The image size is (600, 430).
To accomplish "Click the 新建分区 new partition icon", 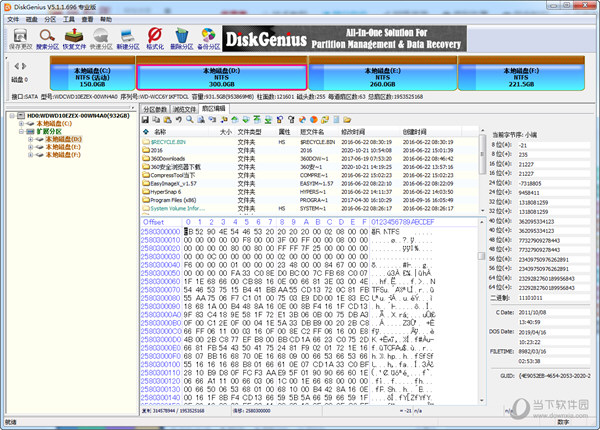I will pyautogui.click(x=128, y=39).
